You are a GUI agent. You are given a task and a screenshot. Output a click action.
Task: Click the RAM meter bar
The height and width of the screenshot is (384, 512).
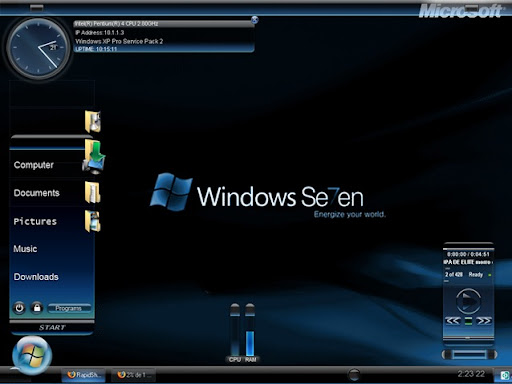(x=250, y=330)
